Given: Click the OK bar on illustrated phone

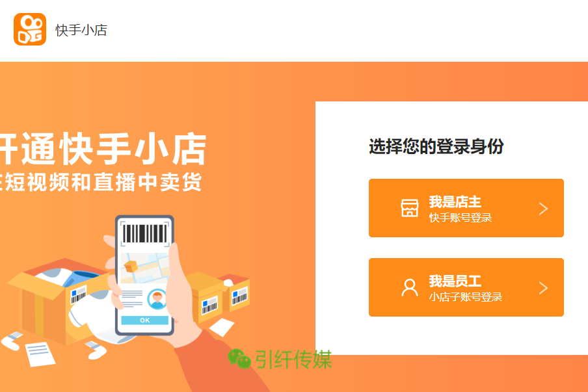Looking at the screenshot, I should (x=145, y=320).
